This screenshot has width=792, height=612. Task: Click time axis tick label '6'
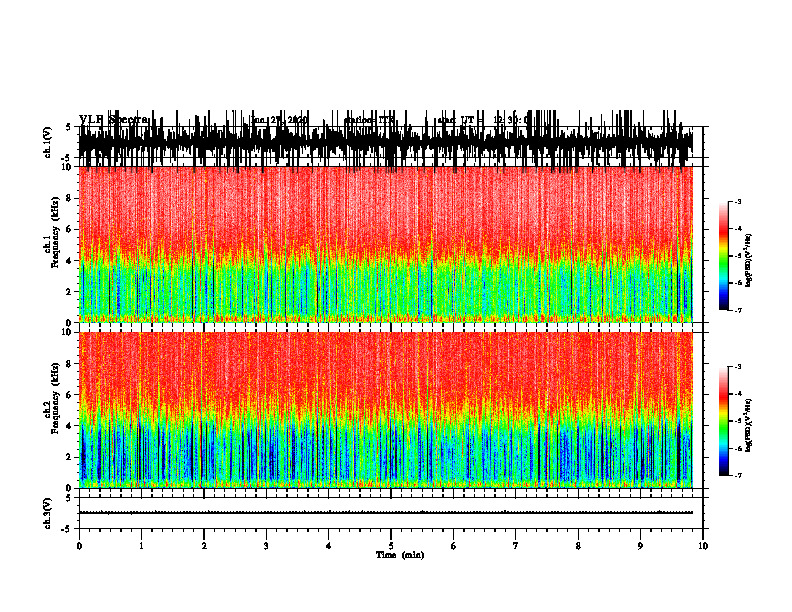click(x=454, y=546)
